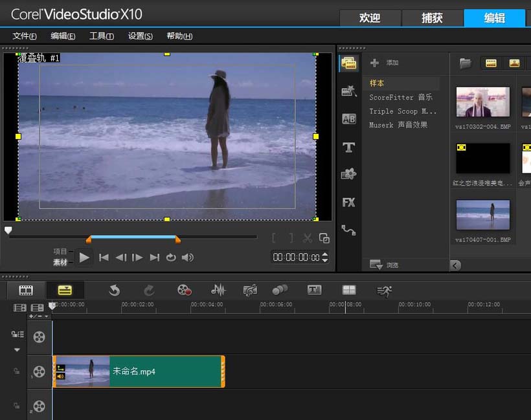Open the Instant Project panel icon
Screen dimensions: 531x420
pyautogui.click(x=349, y=91)
